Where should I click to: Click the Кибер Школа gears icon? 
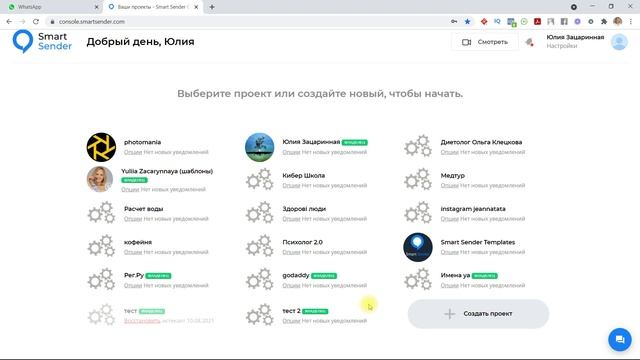(260, 179)
